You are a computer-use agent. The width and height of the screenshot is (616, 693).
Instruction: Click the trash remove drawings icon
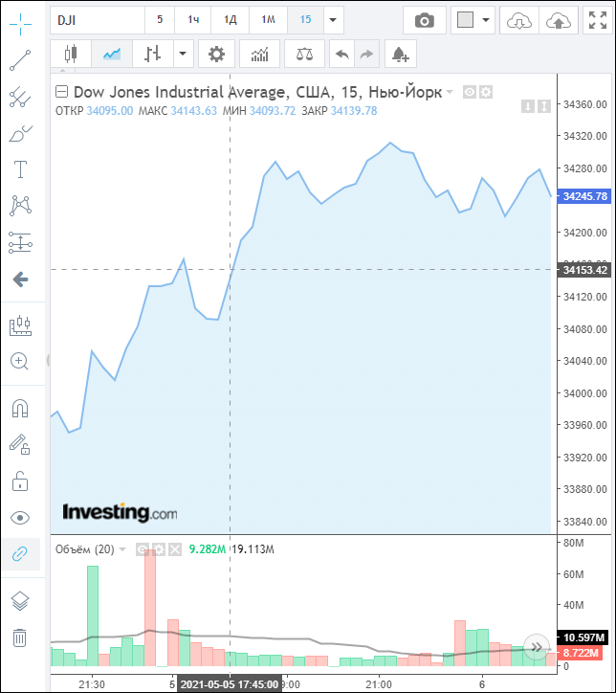tap(20, 637)
